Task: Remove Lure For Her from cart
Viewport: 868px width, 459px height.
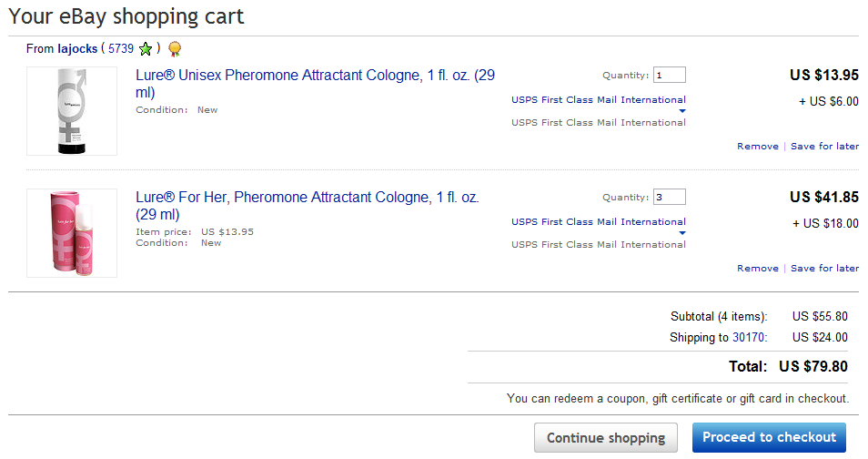Action: (x=757, y=269)
